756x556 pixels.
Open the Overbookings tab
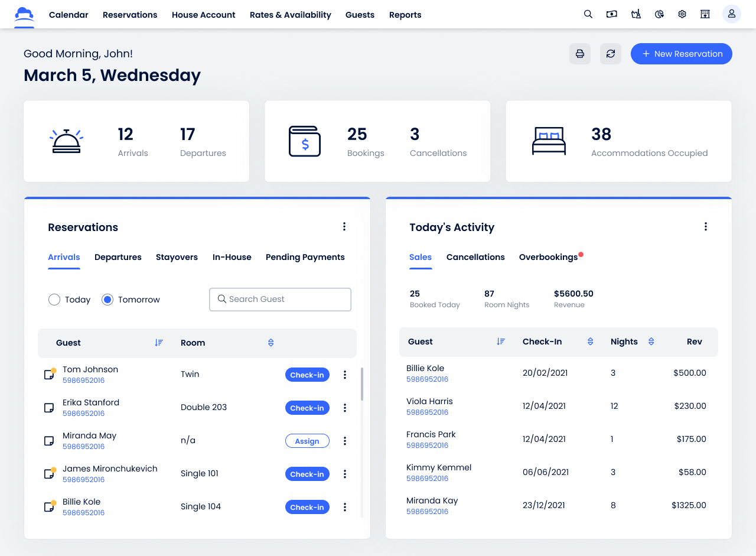[548, 257]
